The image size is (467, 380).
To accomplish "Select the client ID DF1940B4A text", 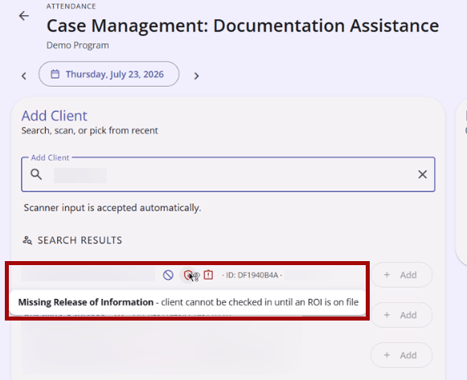I will 252,275.
